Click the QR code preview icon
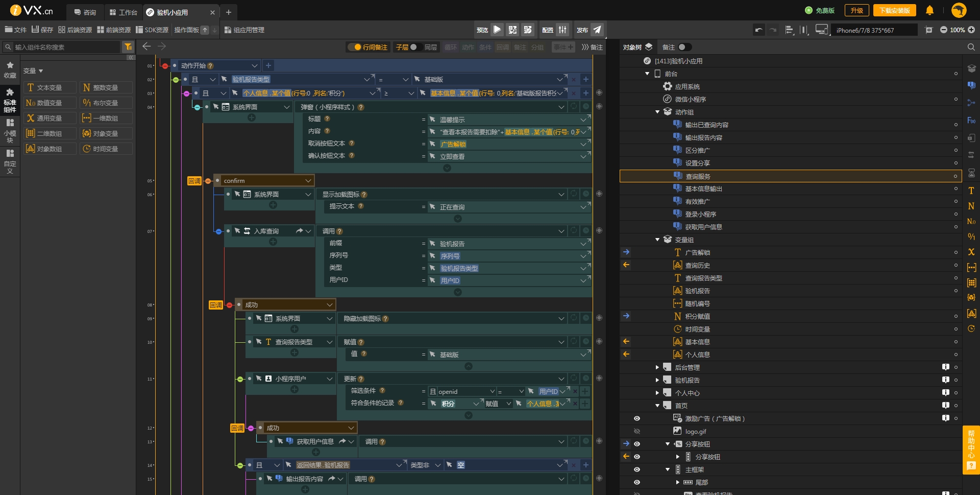This screenshot has width=980, height=495. pyautogui.click(x=512, y=30)
